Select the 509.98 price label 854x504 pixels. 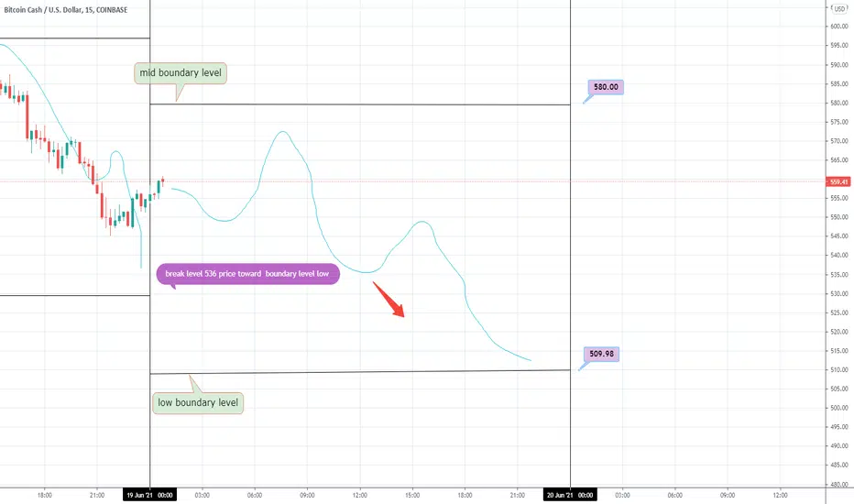601,354
